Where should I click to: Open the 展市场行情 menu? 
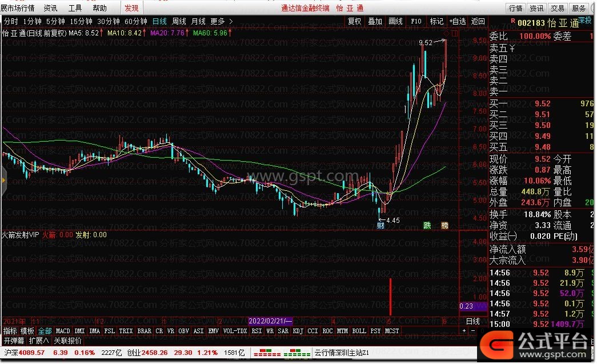pos(17,8)
